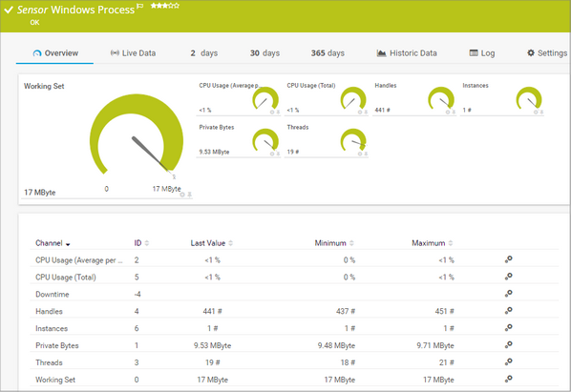This screenshot has width=571, height=392.
Task: Click the gear icon on CPU Usage (Average) gauge
Action: [x=272, y=112]
